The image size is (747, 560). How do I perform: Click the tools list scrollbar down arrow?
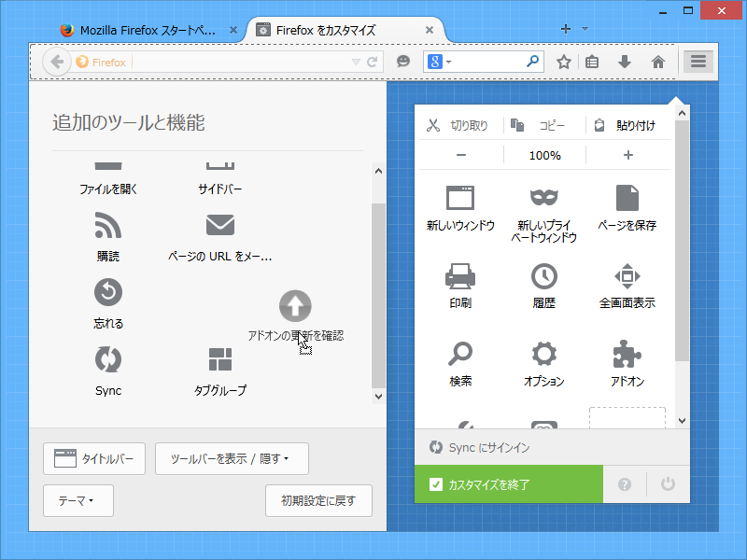tap(378, 396)
